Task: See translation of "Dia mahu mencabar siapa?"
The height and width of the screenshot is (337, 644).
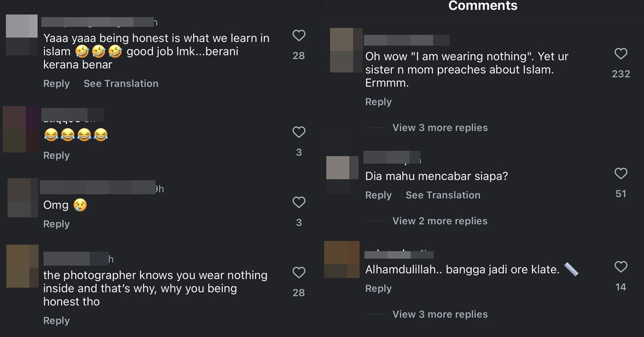Action: [x=443, y=195]
